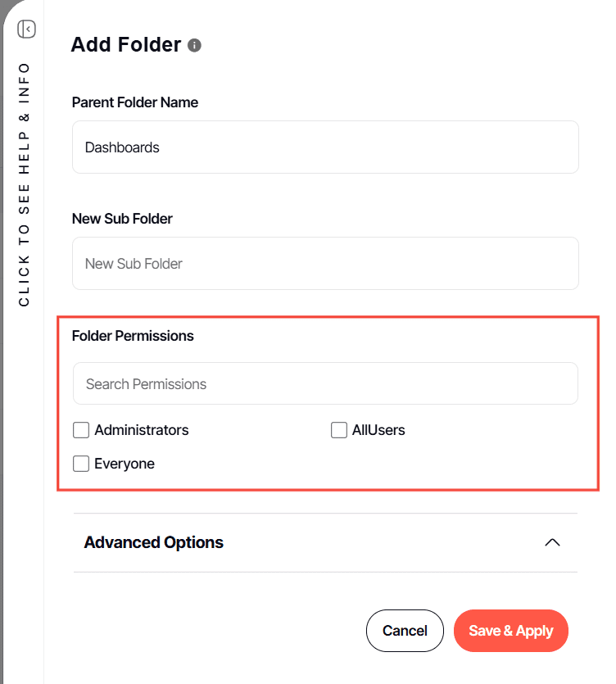Click the Everyone label text

pos(125,464)
